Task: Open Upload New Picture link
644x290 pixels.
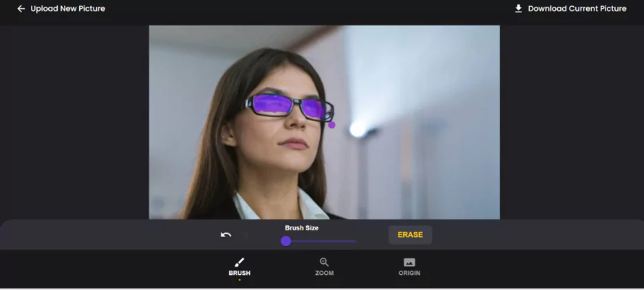Action: (x=67, y=9)
